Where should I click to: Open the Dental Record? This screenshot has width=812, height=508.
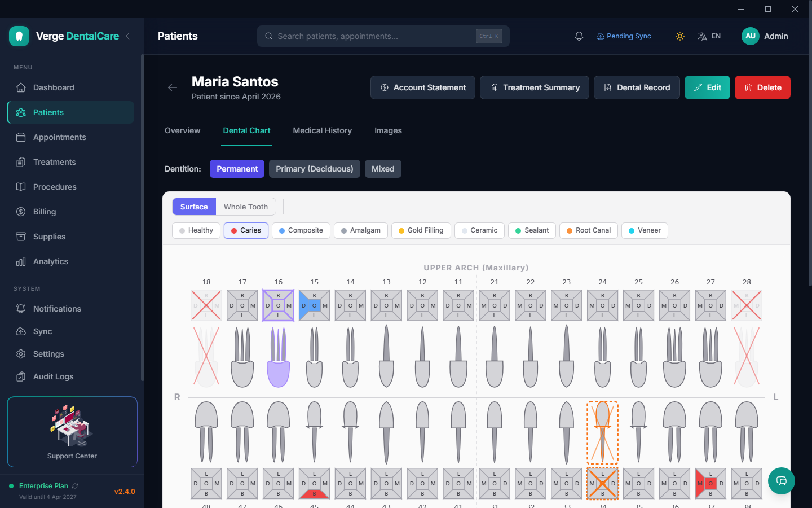click(637, 87)
